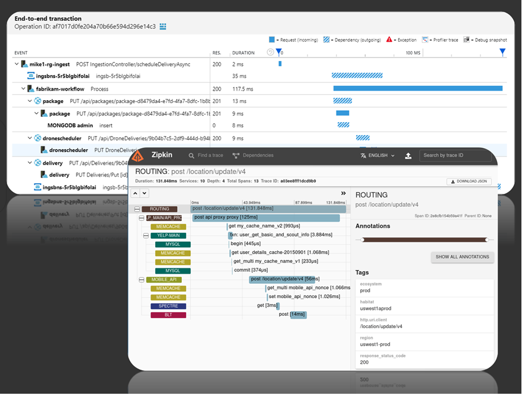Click the EVENT column header
Image resolution: width=532 pixels, height=394 pixels.
coord(21,53)
